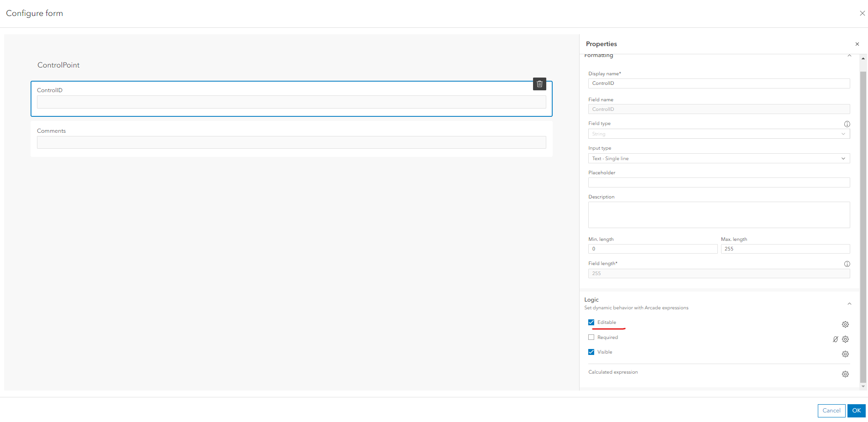Enable the Required checkbox

pyautogui.click(x=591, y=338)
